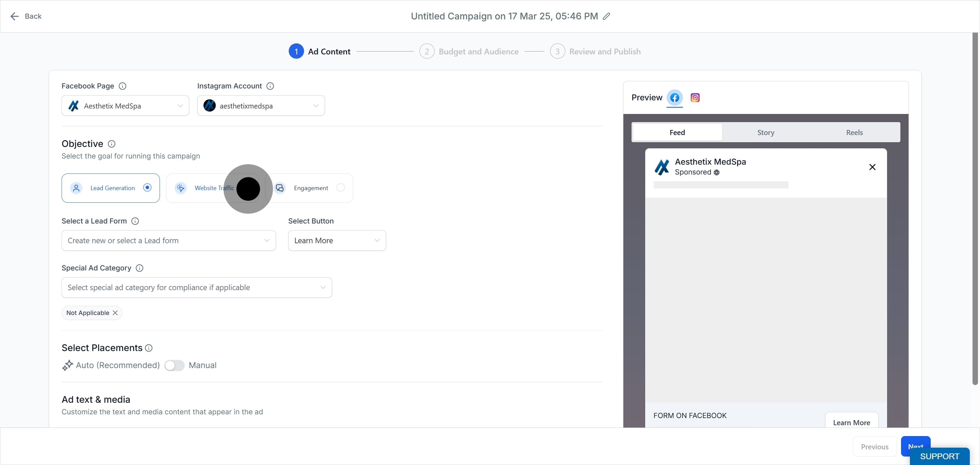Open the Special Ad Category selection field

pos(197,287)
